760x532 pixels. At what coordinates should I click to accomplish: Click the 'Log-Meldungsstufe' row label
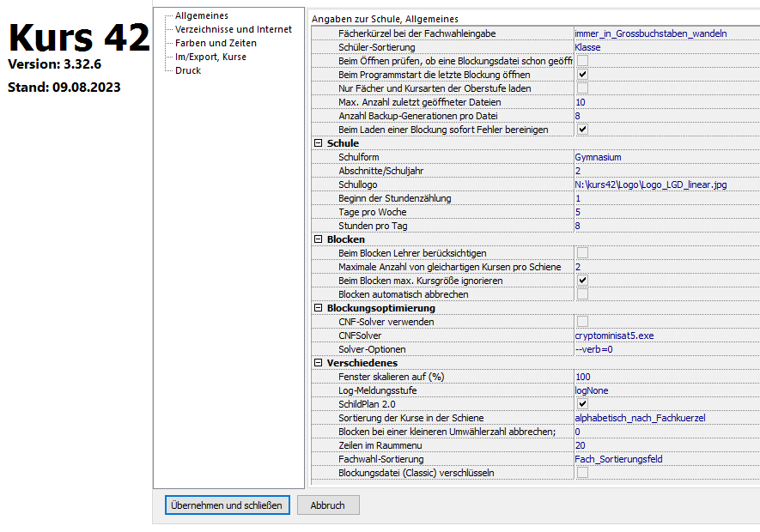coord(378,390)
